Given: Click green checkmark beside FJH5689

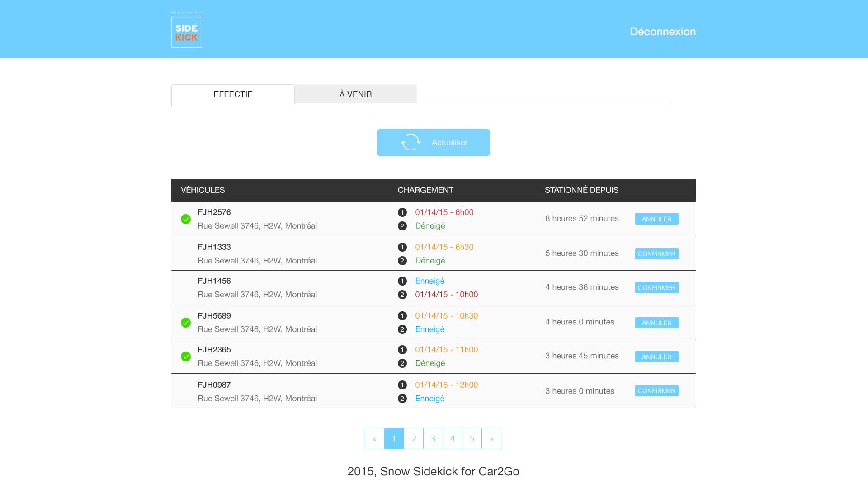Looking at the screenshot, I should pos(186,323).
